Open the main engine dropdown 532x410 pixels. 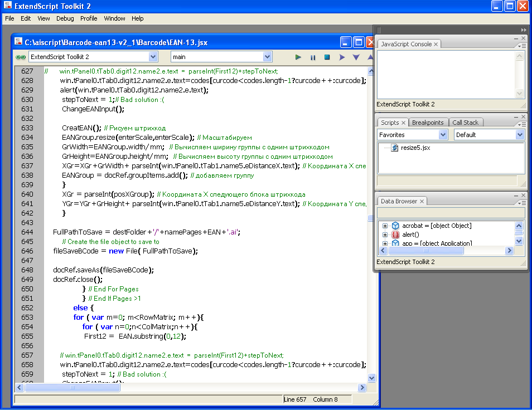[x=267, y=57]
